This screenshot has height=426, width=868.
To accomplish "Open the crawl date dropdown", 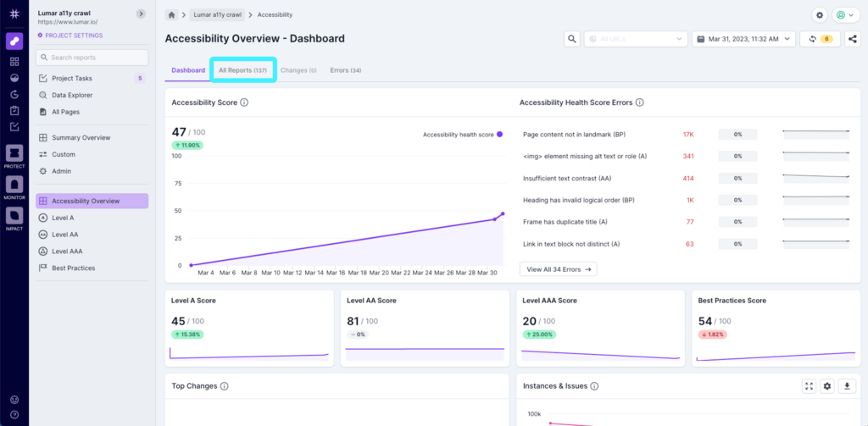I will (x=743, y=39).
